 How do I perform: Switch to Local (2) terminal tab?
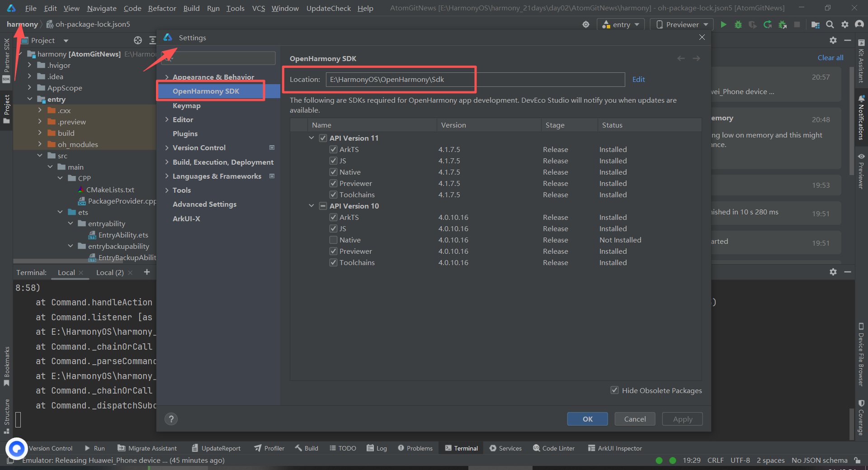click(x=110, y=272)
